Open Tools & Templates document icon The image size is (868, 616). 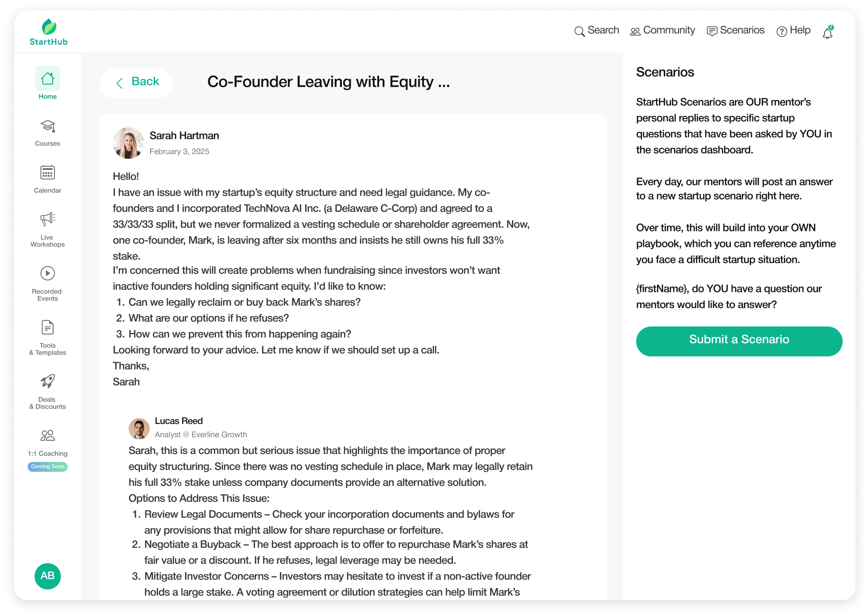point(47,328)
